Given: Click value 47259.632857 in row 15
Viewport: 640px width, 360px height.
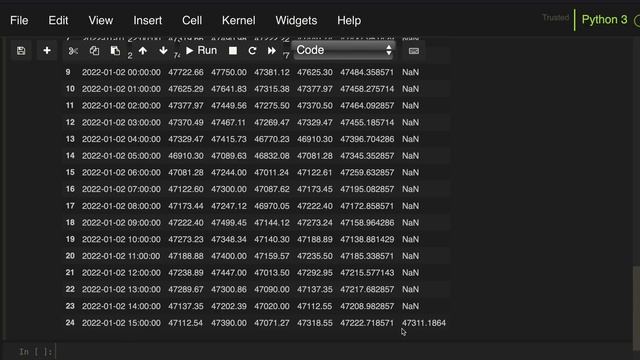Looking at the screenshot, I should [x=367, y=173].
